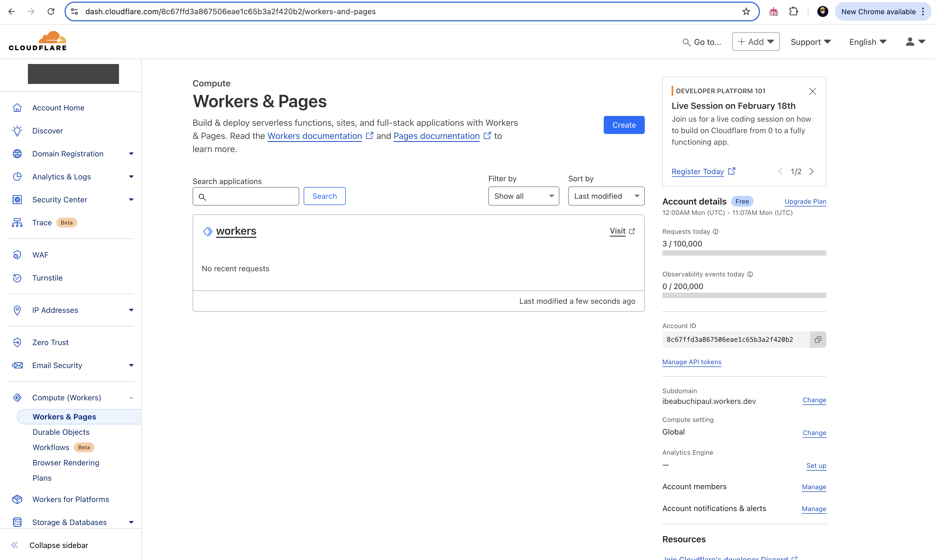Change the workers.dev subdomain
Image resolution: width=935 pixels, height=560 pixels.
click(814, 400)
